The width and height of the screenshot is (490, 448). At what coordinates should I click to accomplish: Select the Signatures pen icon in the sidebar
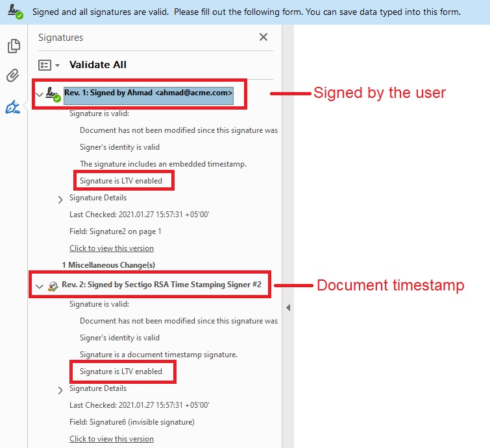coord(13,107)
